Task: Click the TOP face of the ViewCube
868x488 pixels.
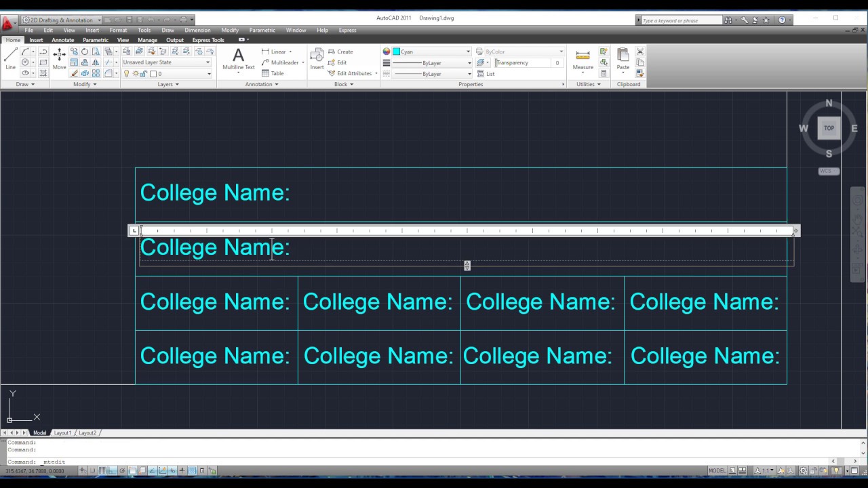Action: 829,128
